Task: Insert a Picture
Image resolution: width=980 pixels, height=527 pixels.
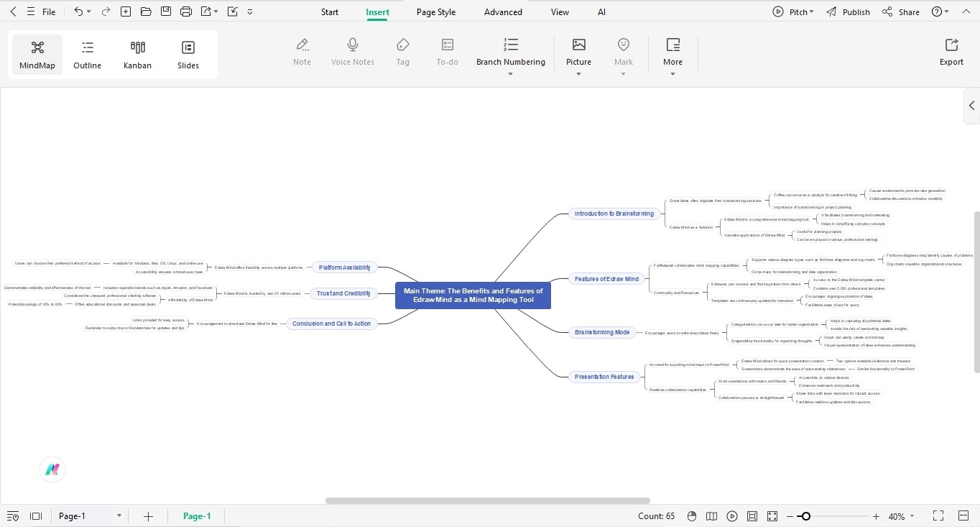Action: coord(578,52)
